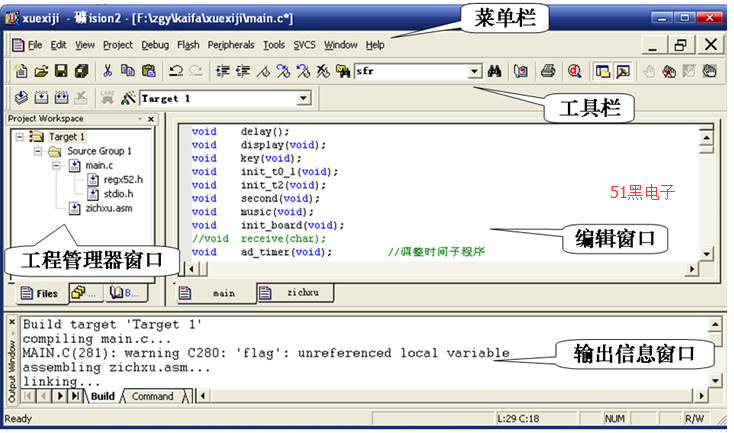The height and width of the screenshot is (433, 734).
Task: Select regx52.h header file in tree
Action: tap(124, 179)
